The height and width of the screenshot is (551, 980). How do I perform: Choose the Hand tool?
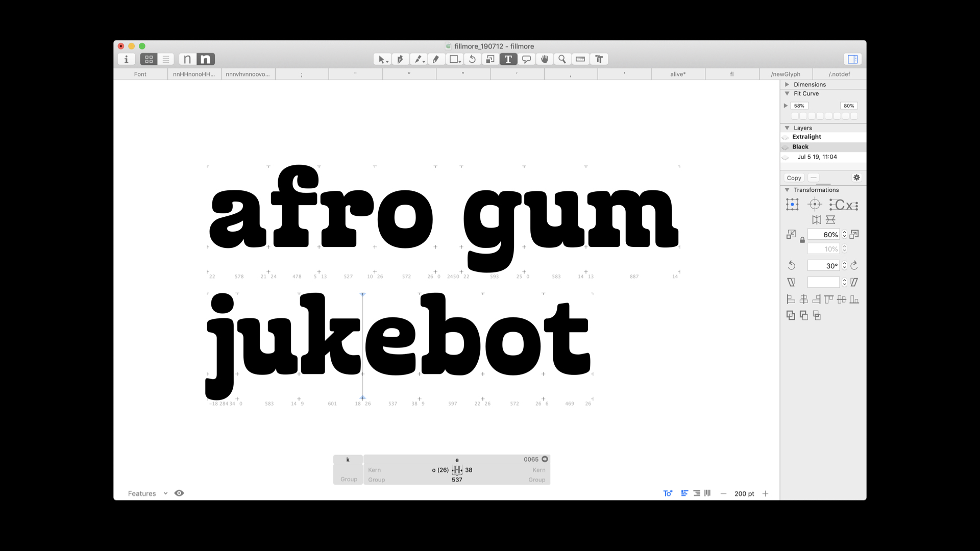(544, 59)
